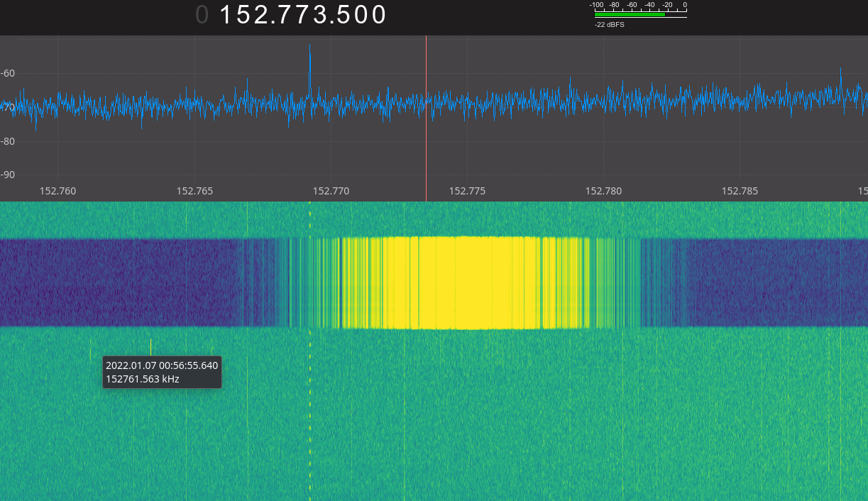Click the timestamp tooltip showing 152761.563 kHz
This screenshot has height=501, width=868.
point(162,372)
